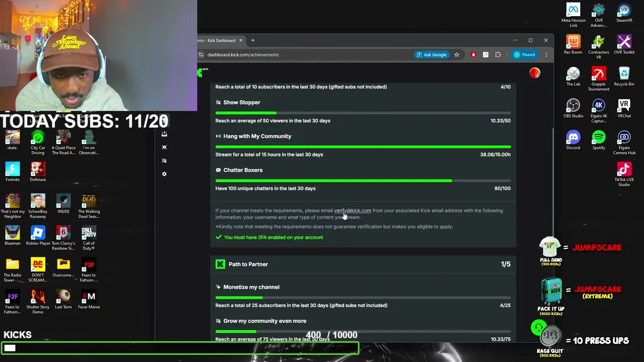Close the Kick Dashboard tab
The height and width of the screenshot is (362, 644).
[x=240, y=40]
